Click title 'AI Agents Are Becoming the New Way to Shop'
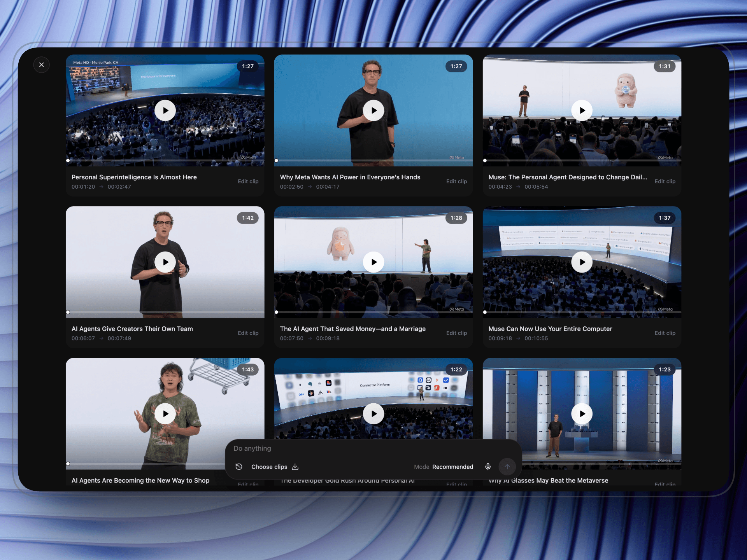Screen dimensions: 747x560 pos(140,480)
